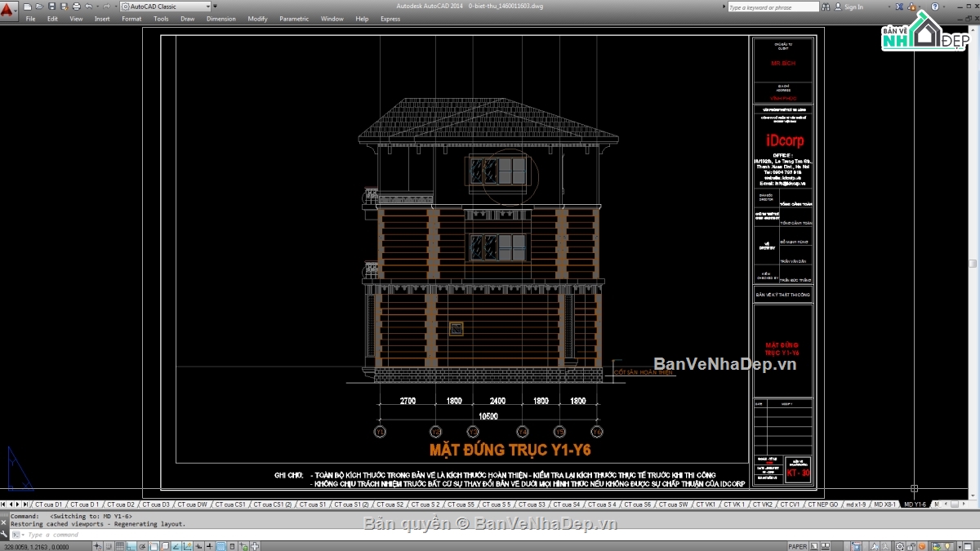Open the Customize Quick Access Toolbar arrow
The width and height of the screenshot is (980, 551).
tap(216, 7)
